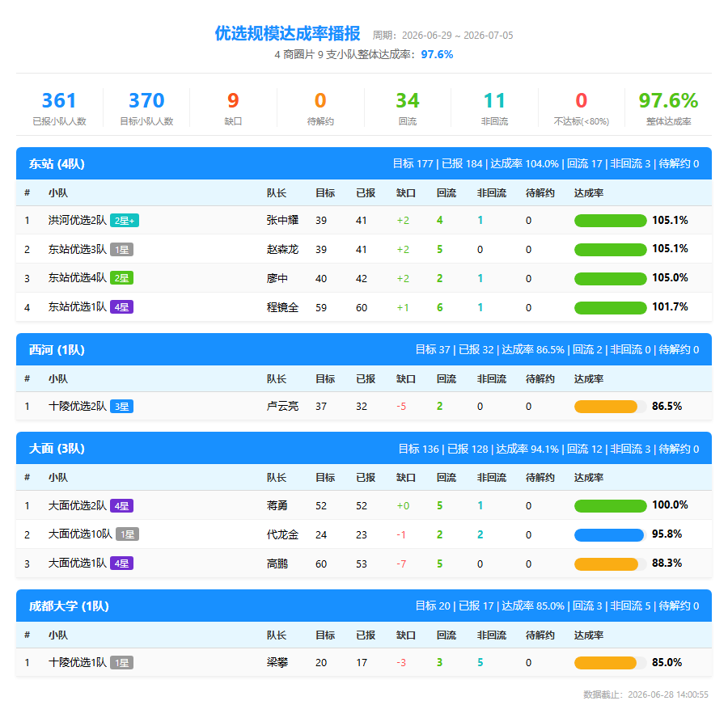This screenshot has width=728, height=726.
Task: Select the 大面 (3队) section header
Action: (x=364, y=448)
